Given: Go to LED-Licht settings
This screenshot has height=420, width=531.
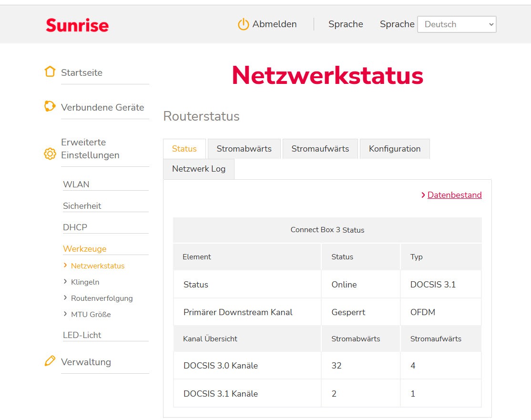Looking at the screenshot, I should (82, 335).
